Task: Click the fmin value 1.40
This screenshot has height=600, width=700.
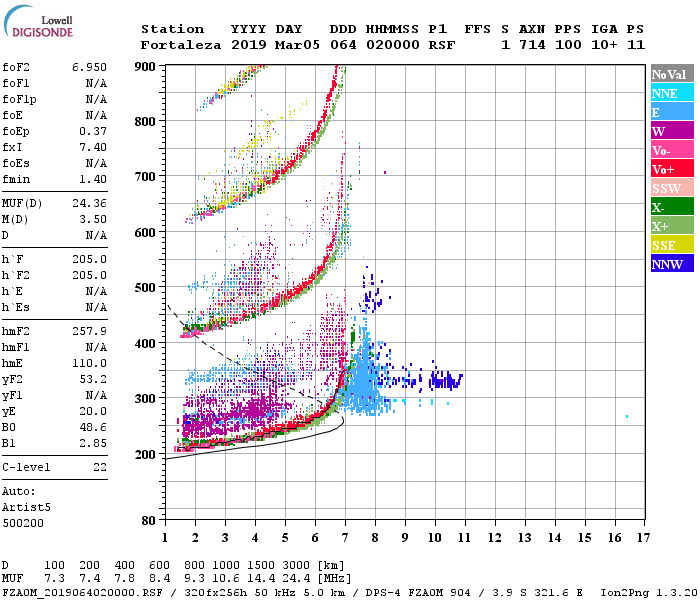Action: (x=93, y=179)
